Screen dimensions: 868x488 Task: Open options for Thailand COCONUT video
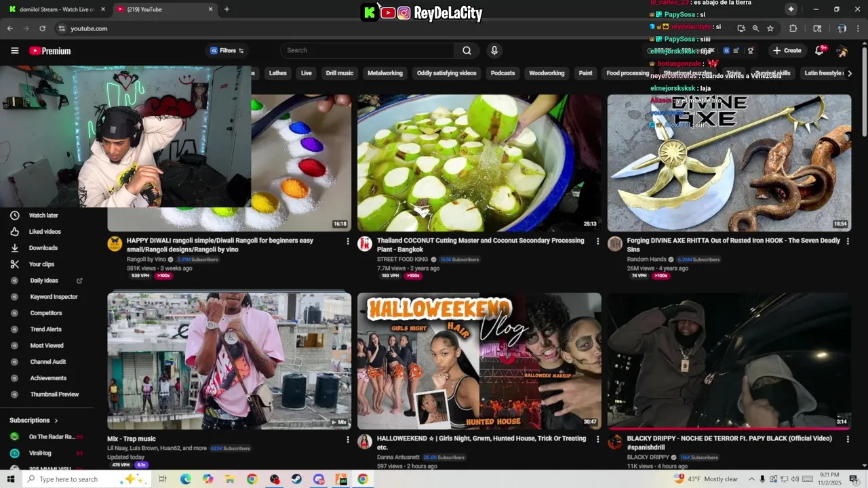597,241
